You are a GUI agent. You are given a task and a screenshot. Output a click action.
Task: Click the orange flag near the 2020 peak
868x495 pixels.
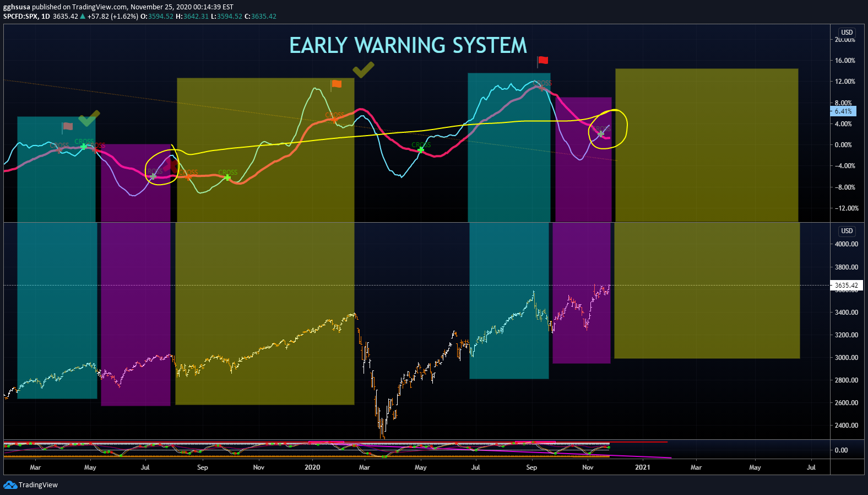click(x=336, y=84)
